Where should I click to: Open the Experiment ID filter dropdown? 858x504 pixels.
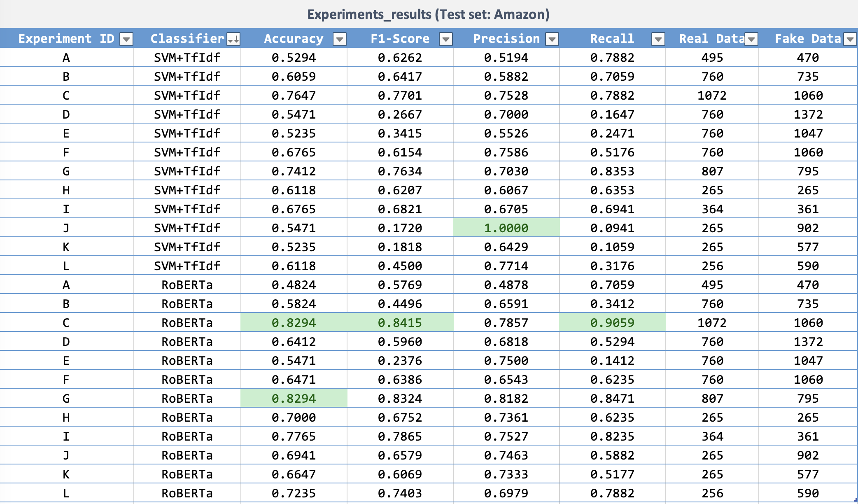pyautogui.click(x=126, y=39)
